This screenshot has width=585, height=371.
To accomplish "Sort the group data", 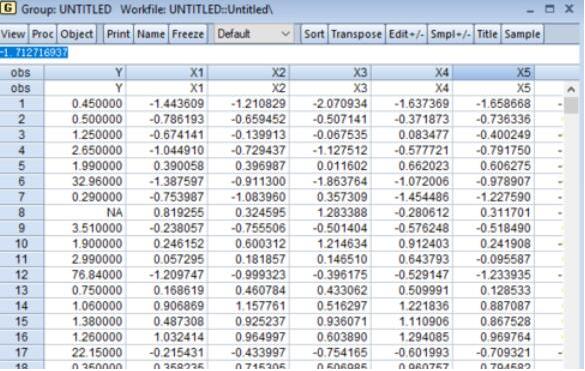I will (x=314, y=34).
